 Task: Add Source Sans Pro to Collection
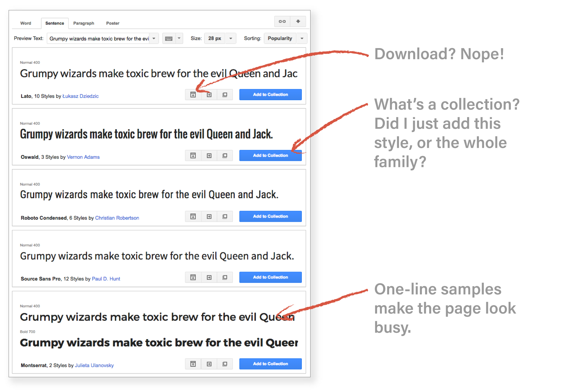pyautogui.click(x=270, y=277)
